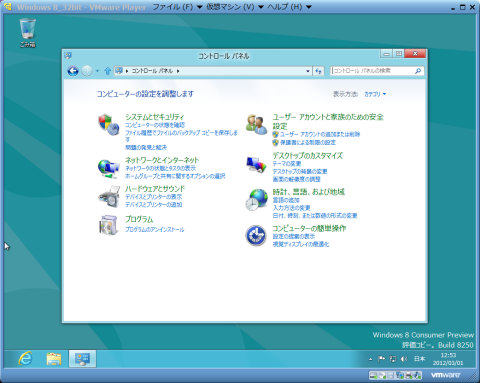Click the Forward arrow in Control Panel
This screenshot has height=383, width=480.
coord(87,71)
